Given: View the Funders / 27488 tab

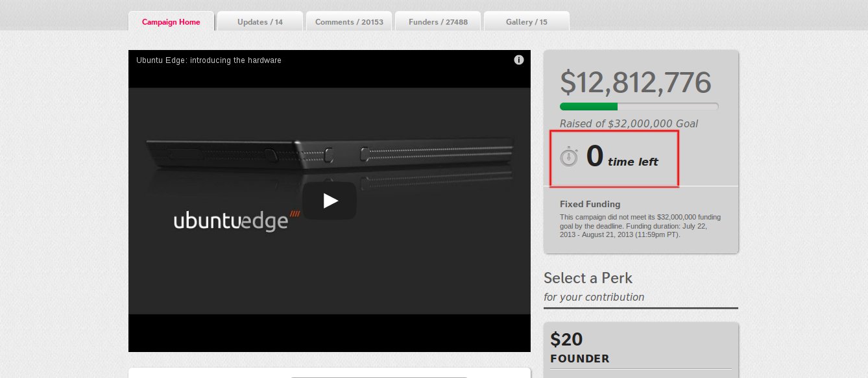Looking at the screenshot, I should pos(438,21).
